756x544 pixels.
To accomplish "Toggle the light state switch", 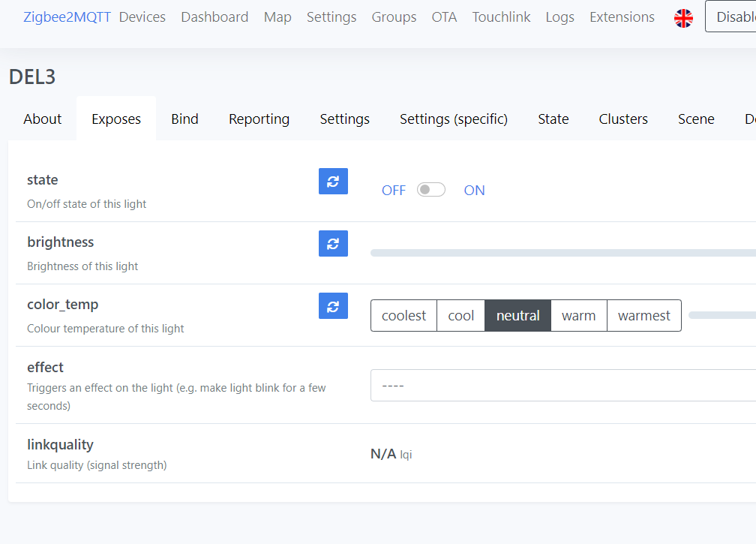I will point(431,190).
